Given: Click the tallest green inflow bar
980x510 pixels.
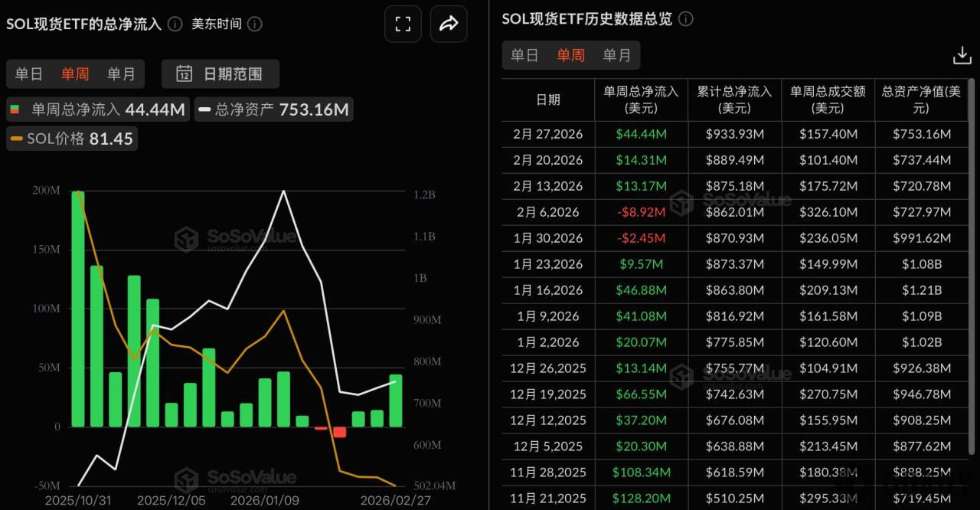Looking at the screenshot, I should (x=77, y=306).
